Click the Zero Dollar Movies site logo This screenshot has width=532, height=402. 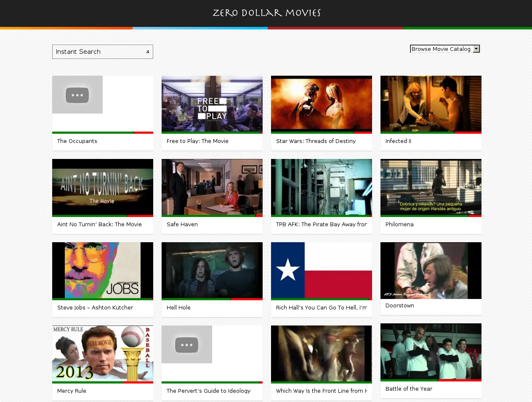pyautogui.click(x=266, y=13)
